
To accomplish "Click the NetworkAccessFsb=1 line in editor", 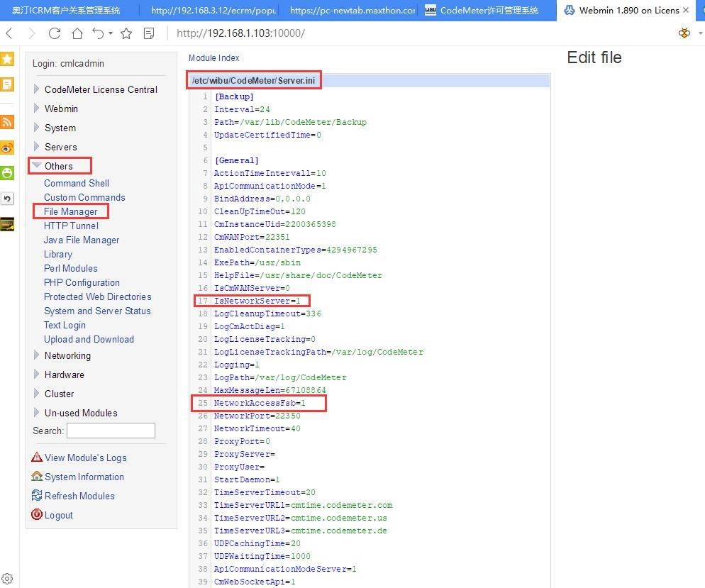I will click(260, 403).
